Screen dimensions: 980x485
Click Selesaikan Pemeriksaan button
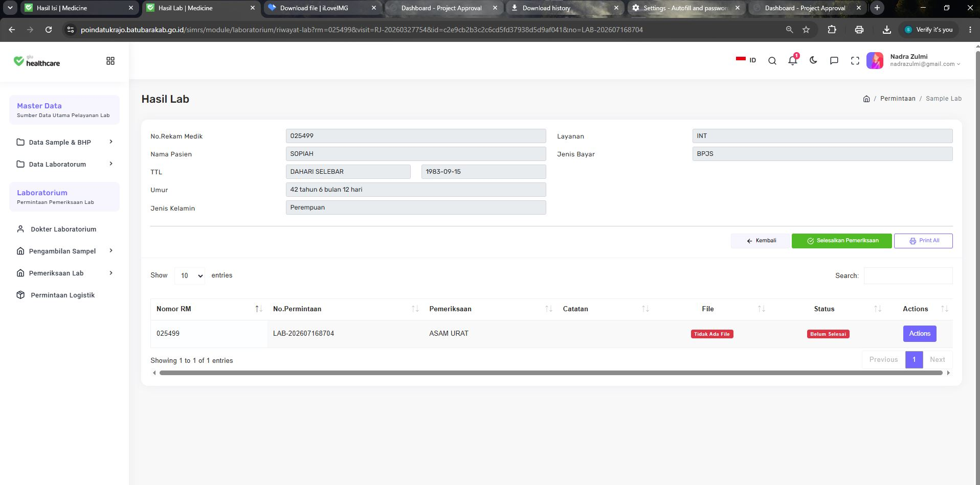(841, 241)
